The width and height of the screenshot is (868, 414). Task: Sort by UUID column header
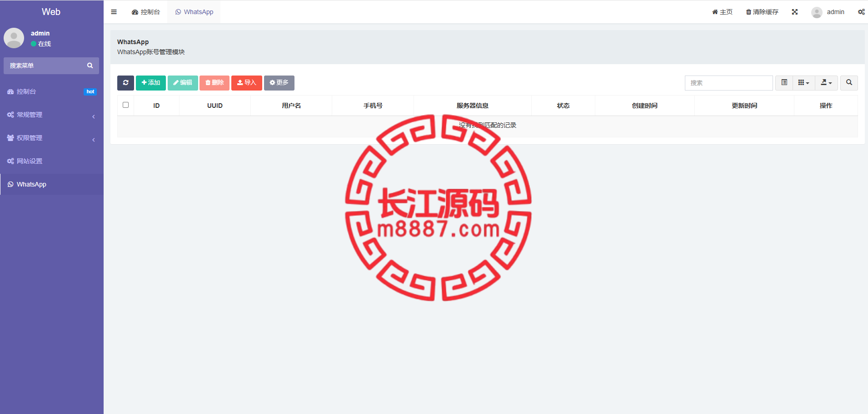[x=215, y=106]
